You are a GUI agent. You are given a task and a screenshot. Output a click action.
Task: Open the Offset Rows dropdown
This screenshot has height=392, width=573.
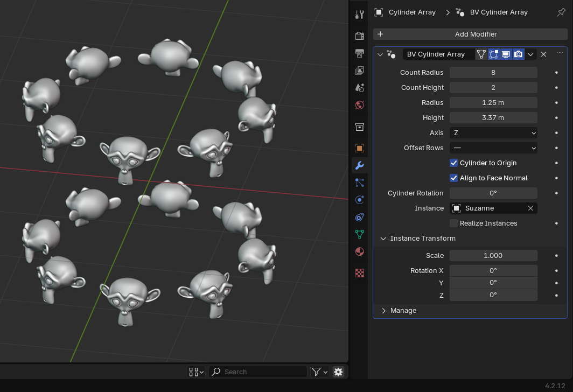click(x=493, y=148)
